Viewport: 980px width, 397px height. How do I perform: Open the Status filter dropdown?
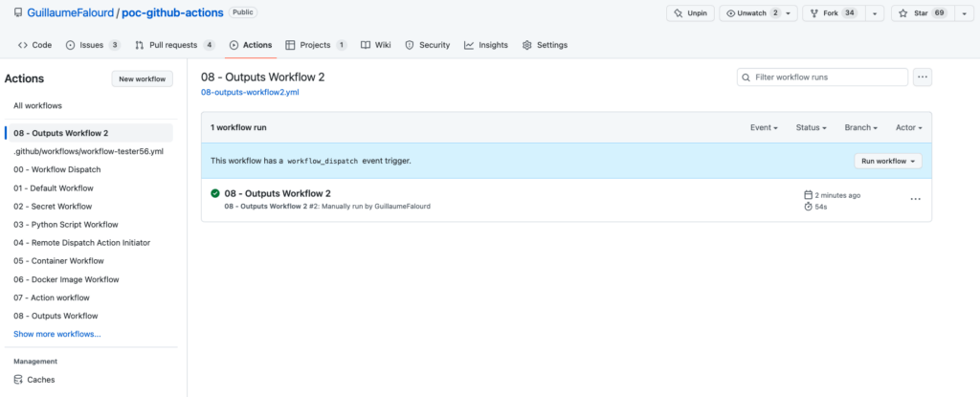(812, 127)
